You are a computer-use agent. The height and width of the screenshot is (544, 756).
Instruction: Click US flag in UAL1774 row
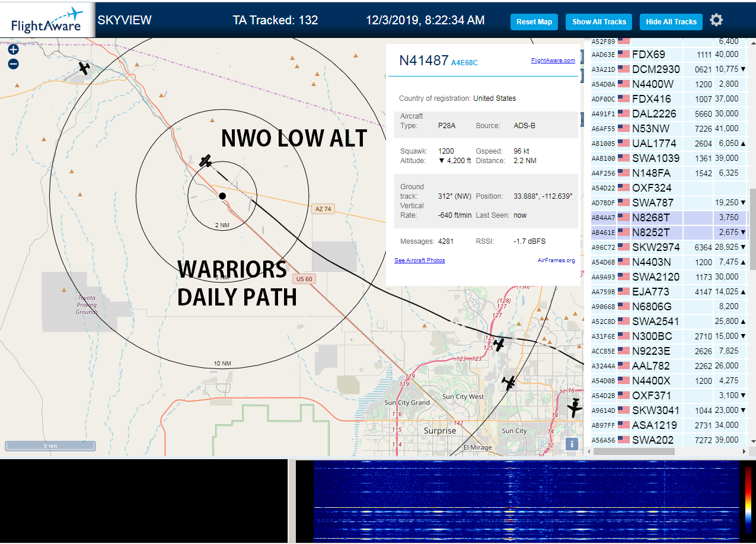pos(623,144)
